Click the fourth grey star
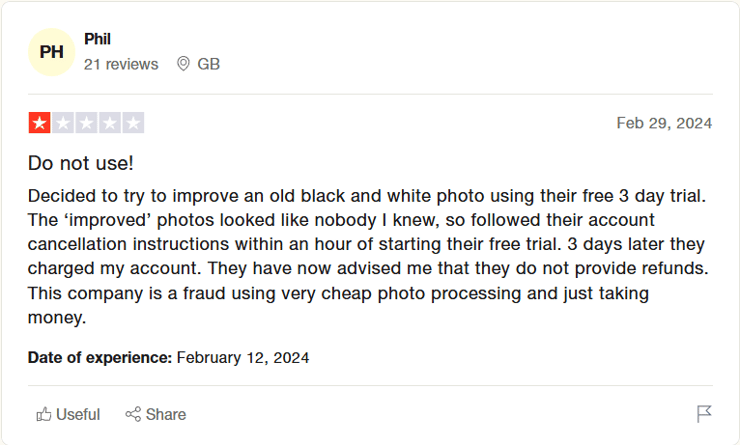Screen dimensions: 740x445 coord(110,123)
